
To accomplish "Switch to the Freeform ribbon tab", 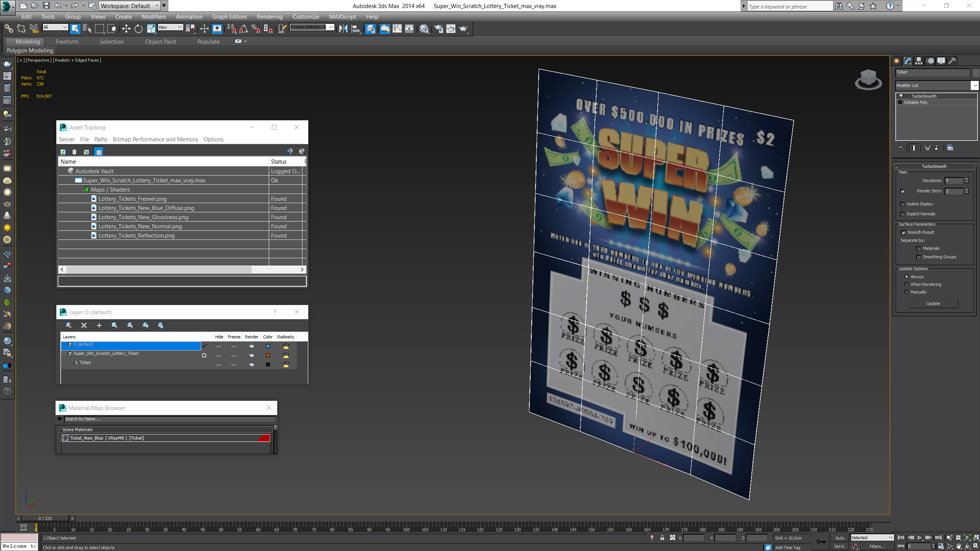I will [x=67, y=42].
